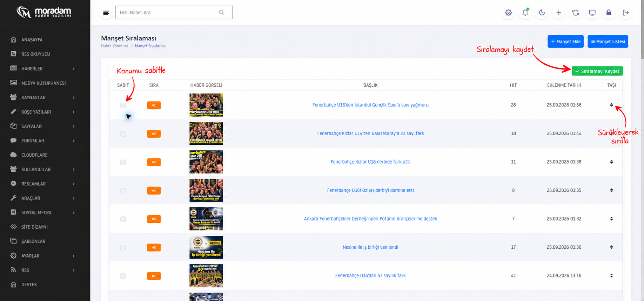644x301 pixels.
Task: Click the move handle for row #3
Action: [x=611, y=162]
